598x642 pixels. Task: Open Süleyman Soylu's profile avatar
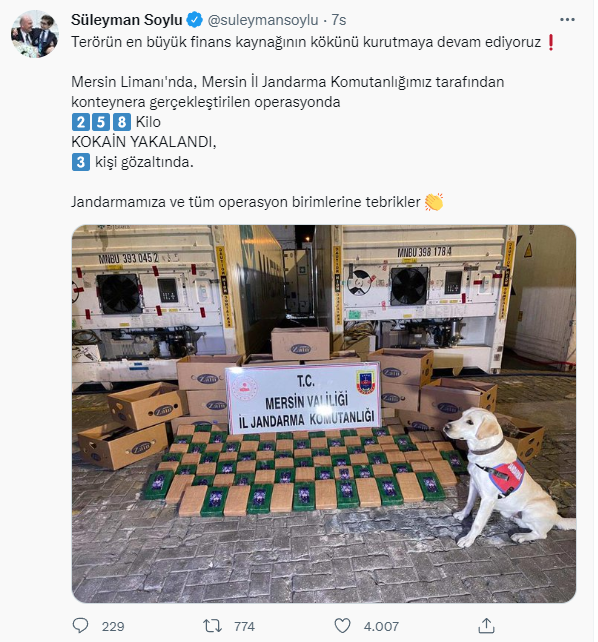pyautogui.click(x=35, y=34)
